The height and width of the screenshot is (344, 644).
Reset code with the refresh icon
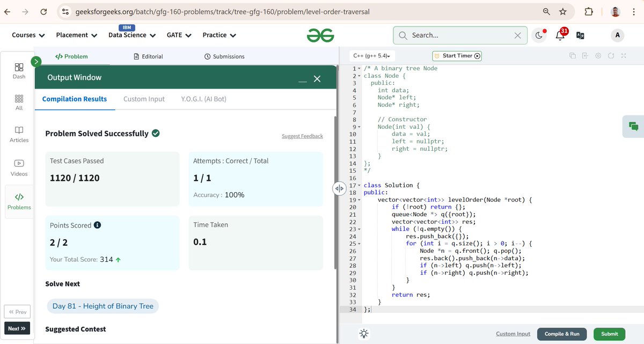click(x=611, y=56)
